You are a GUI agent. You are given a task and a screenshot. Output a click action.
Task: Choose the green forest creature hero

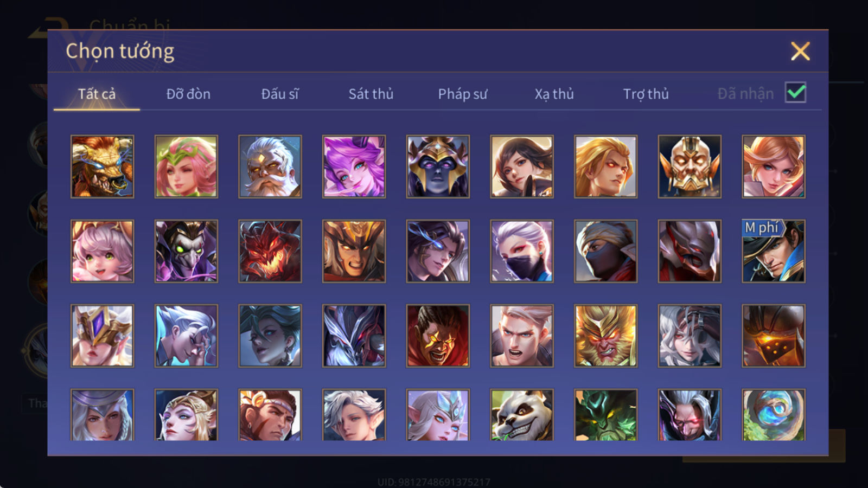[605, 415]
